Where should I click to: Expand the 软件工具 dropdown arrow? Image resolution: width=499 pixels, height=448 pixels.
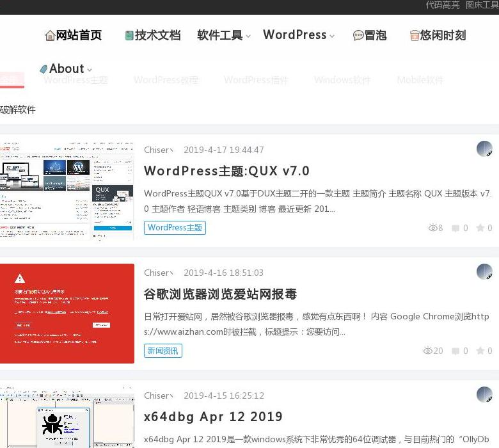pyautogui.click(x=248, y=36)
